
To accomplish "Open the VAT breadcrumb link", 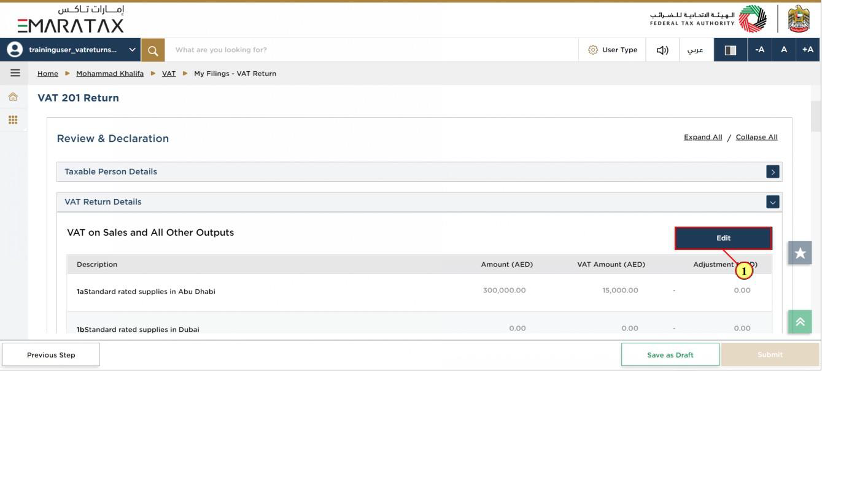I will coord(169,73).
